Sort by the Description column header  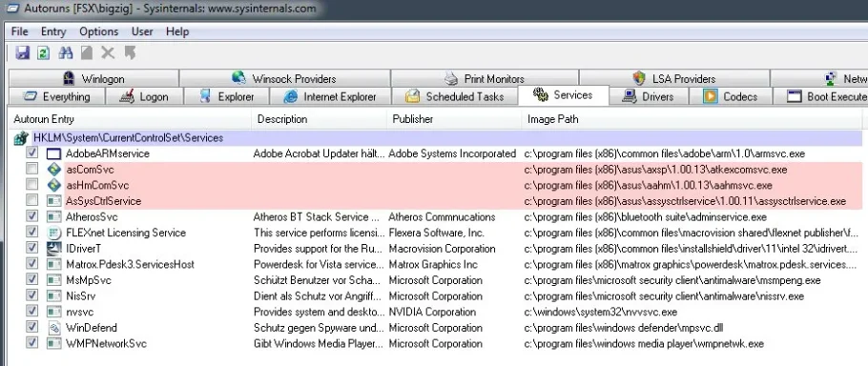click(x=320, y=119)
